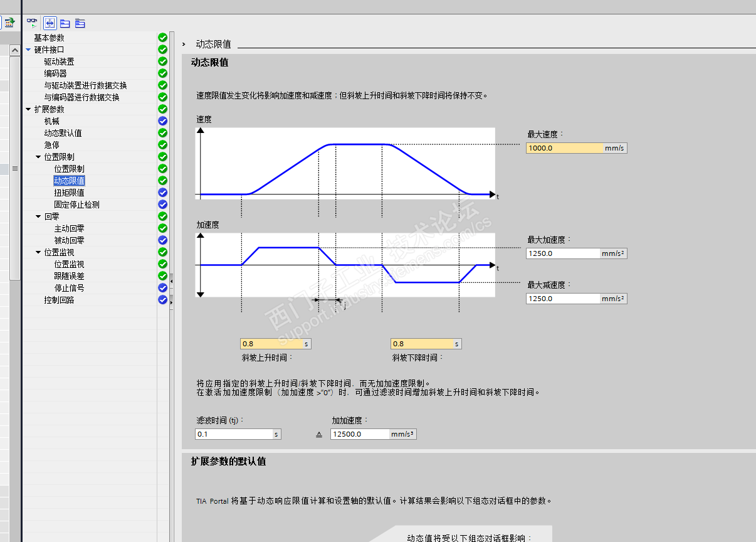Open the 动态默认值 page
Image resolution: width=756 pixels, height=542 pixels.
tap(63, 133)
